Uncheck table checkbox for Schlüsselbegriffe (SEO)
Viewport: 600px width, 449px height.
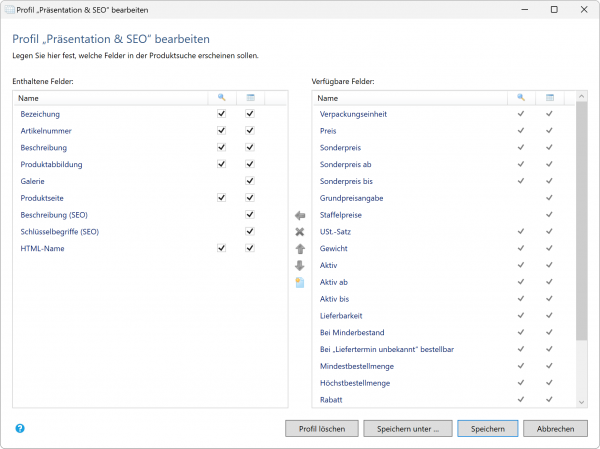click(250, 232)
